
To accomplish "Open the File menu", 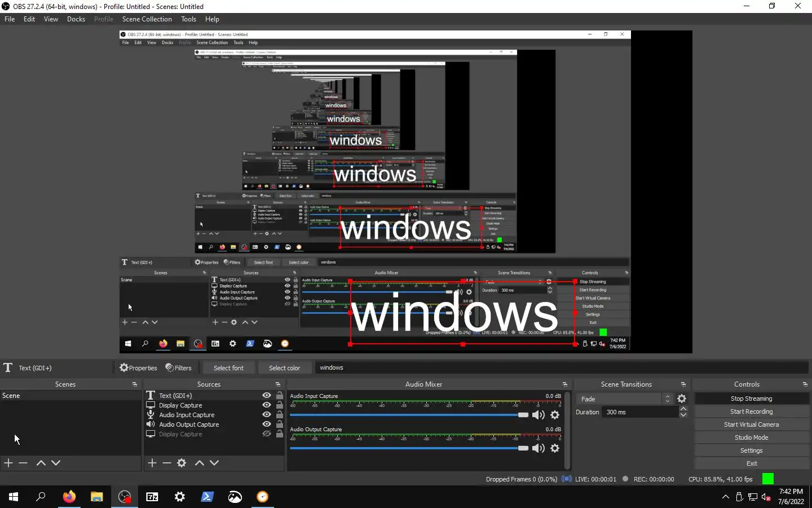I will [10, 19].
